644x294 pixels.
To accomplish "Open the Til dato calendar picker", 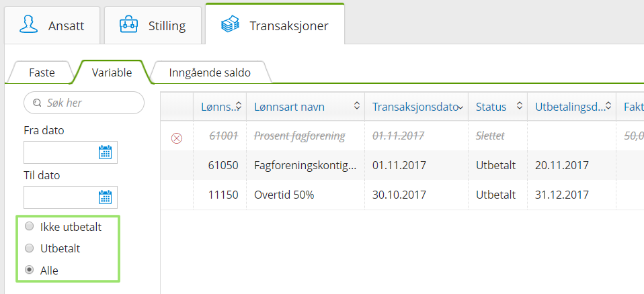I will tap(105, 197).
